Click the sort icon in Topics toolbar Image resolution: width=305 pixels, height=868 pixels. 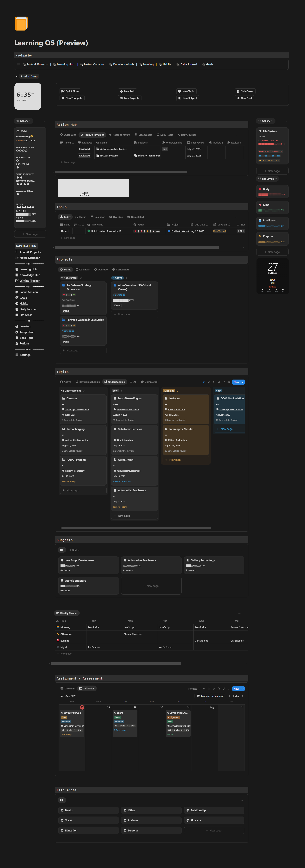pos(209,382)
